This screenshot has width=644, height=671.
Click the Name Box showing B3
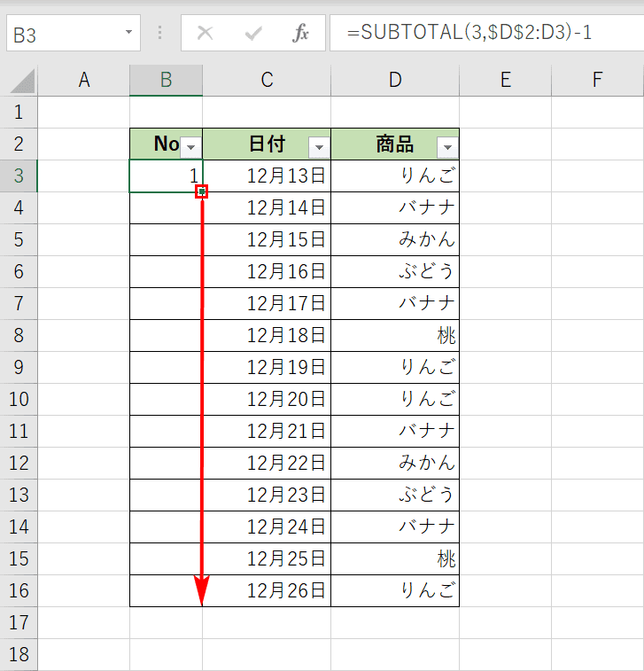[x=74, y=33]
